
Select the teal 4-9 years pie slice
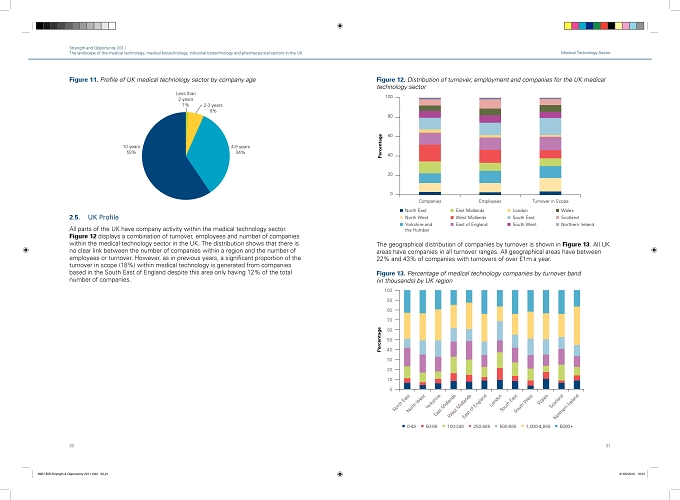[210, 152]
